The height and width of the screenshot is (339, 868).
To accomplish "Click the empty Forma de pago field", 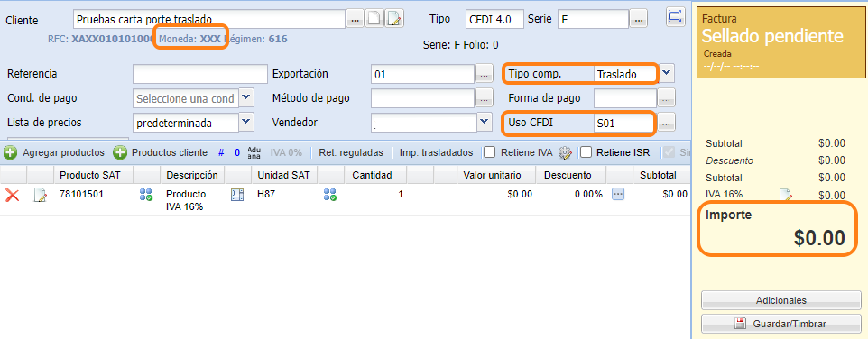I will pyautogui.click(x=625, y=98).
